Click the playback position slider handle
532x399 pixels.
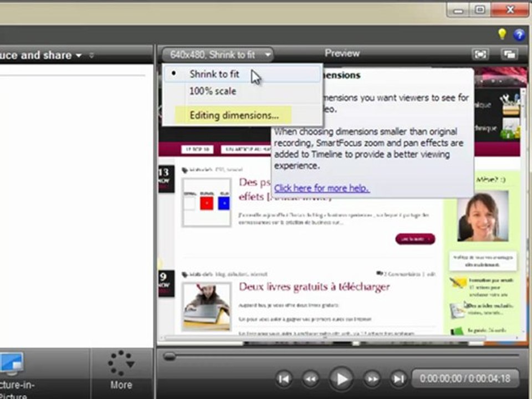click(x=170, y=356)
